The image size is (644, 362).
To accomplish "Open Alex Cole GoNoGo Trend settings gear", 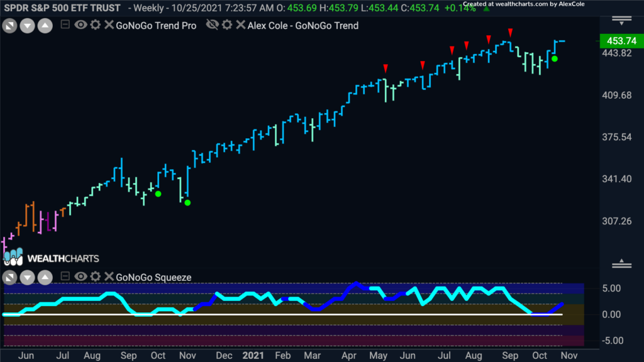I will point(227,25).
